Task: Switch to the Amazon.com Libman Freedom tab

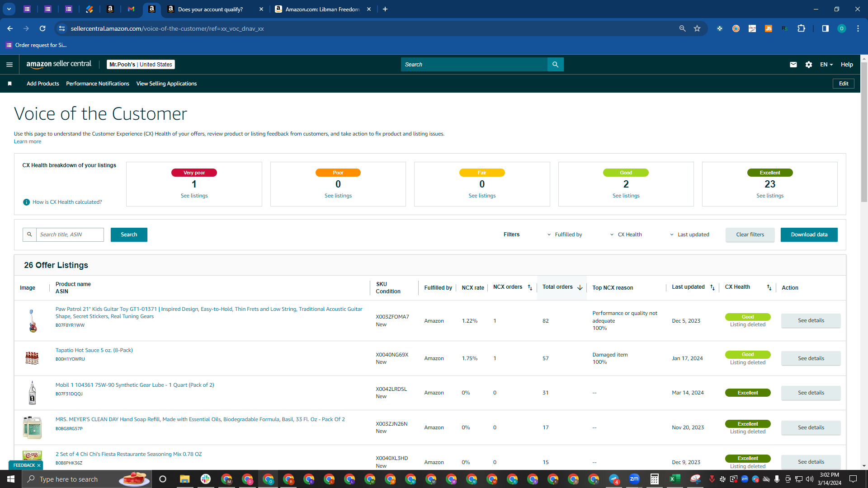Action: (323, 9)
